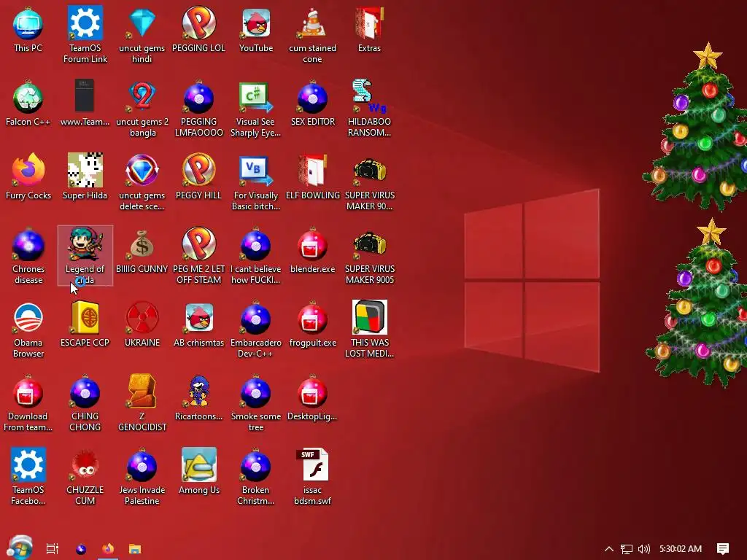747x560 pixels.
Task: Open the Obama Browser shortcut
Action: pyautogui.click(x=28, y=330)
